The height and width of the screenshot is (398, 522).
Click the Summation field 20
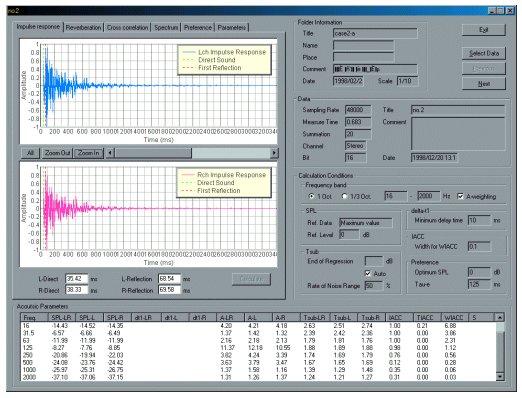point(358,134)
